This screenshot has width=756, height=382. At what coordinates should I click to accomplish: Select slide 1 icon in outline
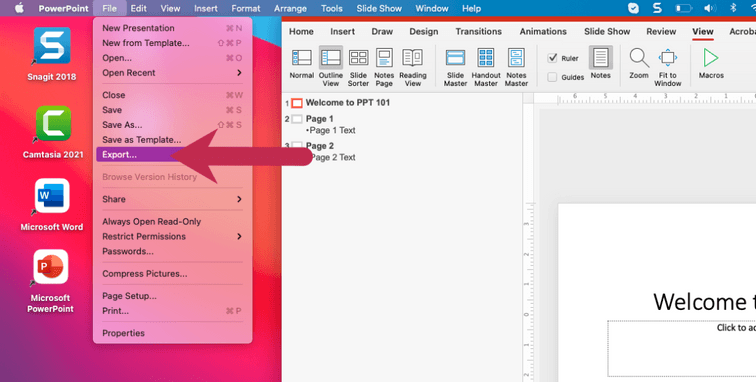coord(297,103)
